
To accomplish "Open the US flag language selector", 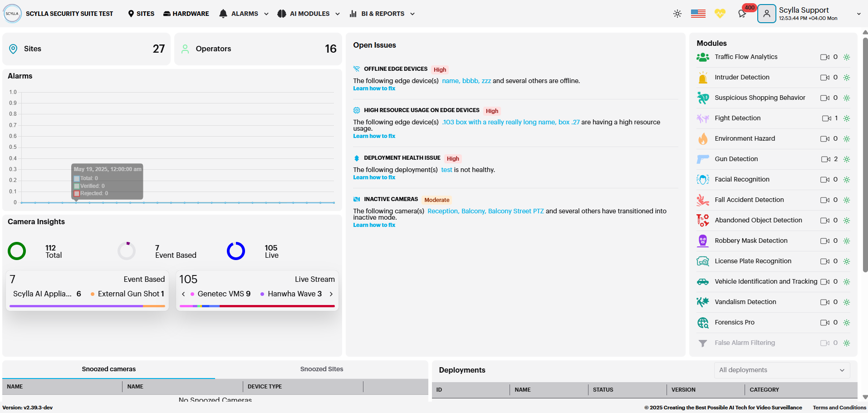I will click(x=698, y=14).
